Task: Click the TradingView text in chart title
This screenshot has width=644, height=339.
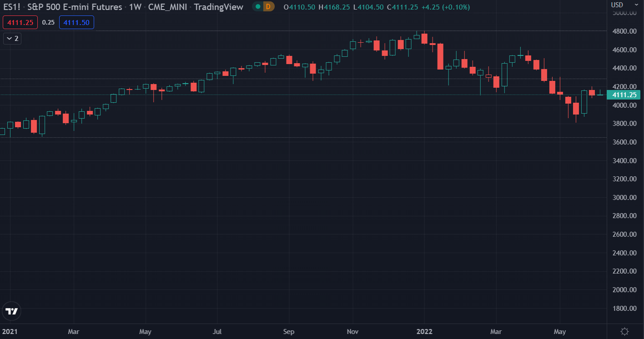Action: coord(219,7)
